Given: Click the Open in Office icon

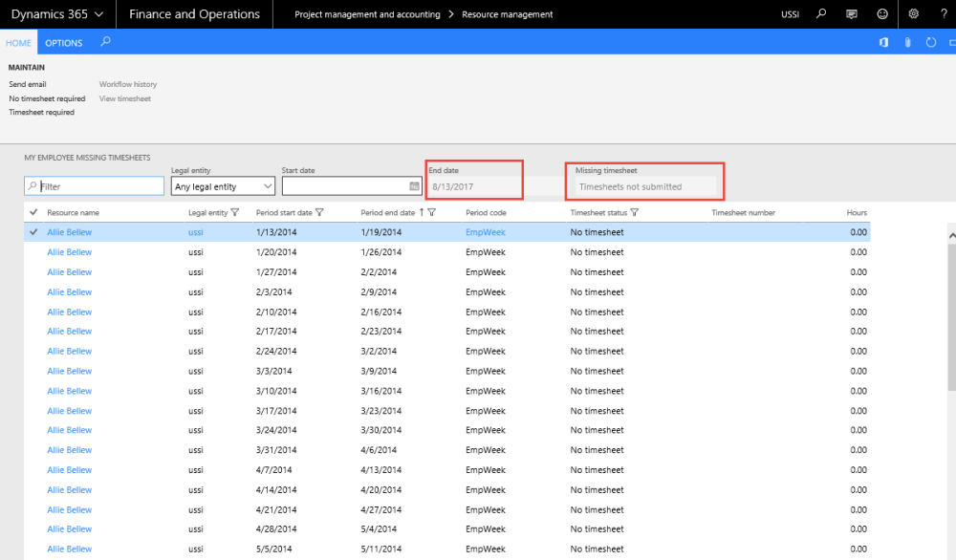Looking at the screenshot, I should (883, 43).
